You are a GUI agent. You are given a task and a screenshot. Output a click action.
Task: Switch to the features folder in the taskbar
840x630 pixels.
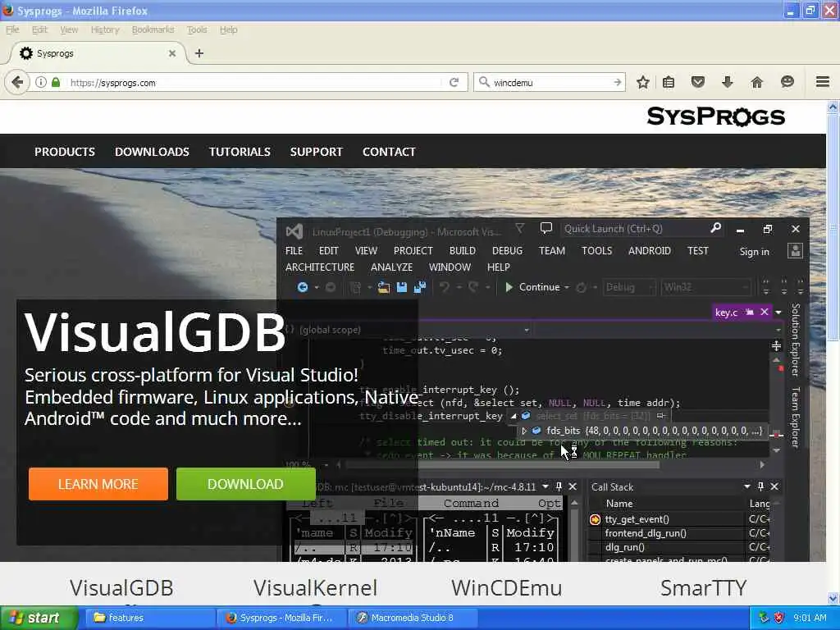point(149,618)
